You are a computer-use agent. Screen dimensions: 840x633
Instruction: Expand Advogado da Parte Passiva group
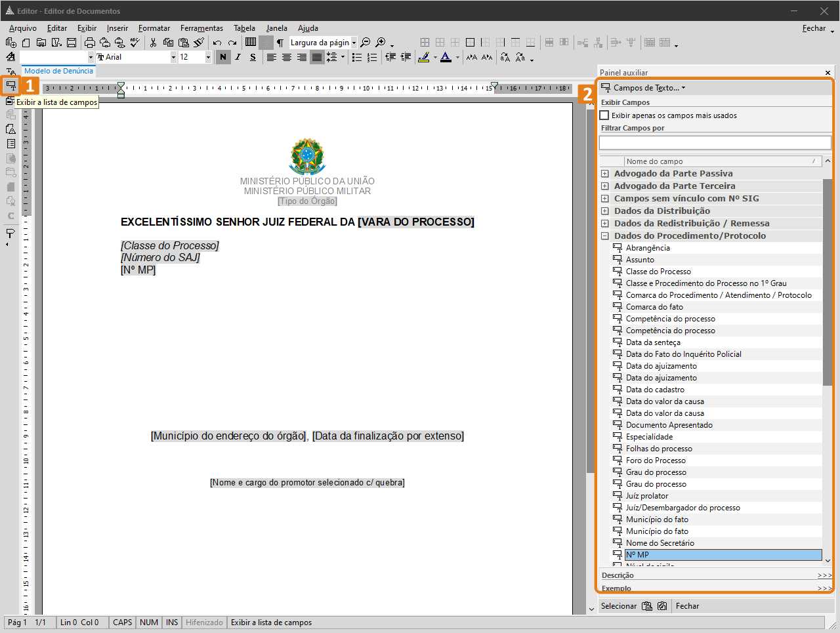coord(604,174)
